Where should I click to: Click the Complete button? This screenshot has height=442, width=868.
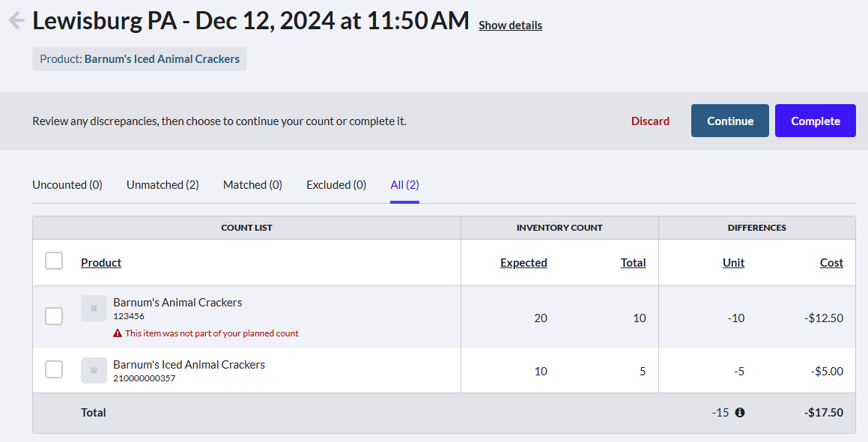[816, 121]
